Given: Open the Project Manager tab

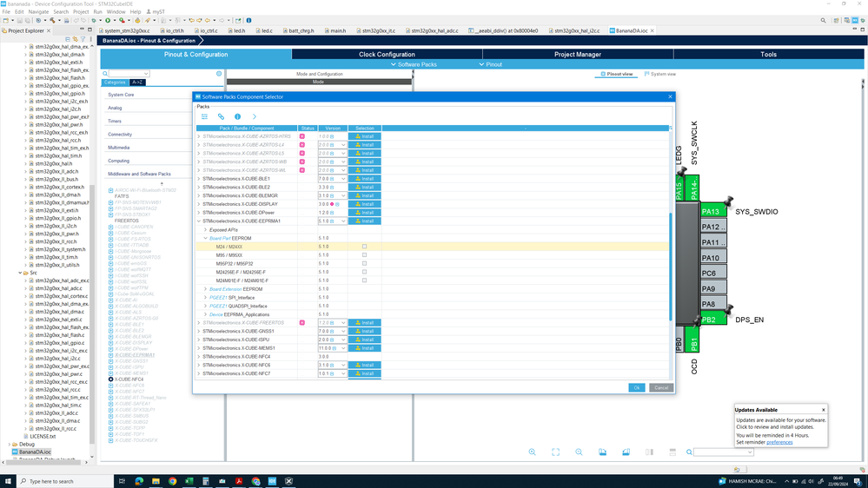Looking at the screenshot, I should (x=578, y=54).
